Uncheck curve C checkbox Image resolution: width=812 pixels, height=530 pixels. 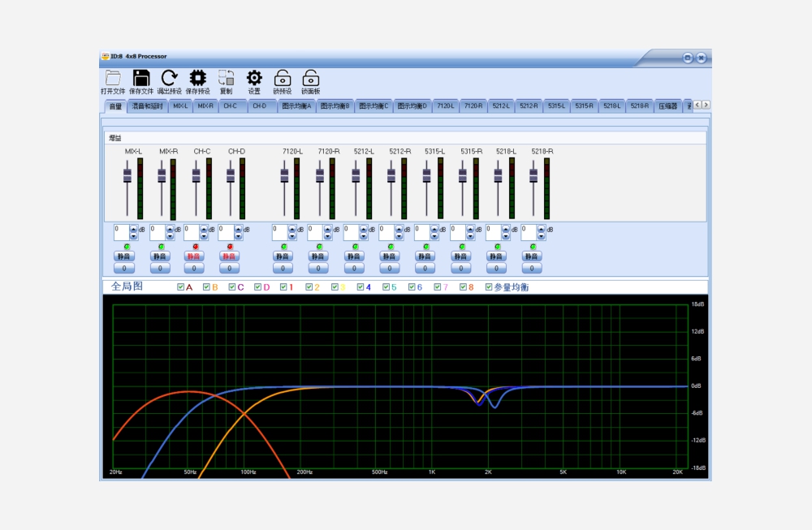(x=232, y=287)
